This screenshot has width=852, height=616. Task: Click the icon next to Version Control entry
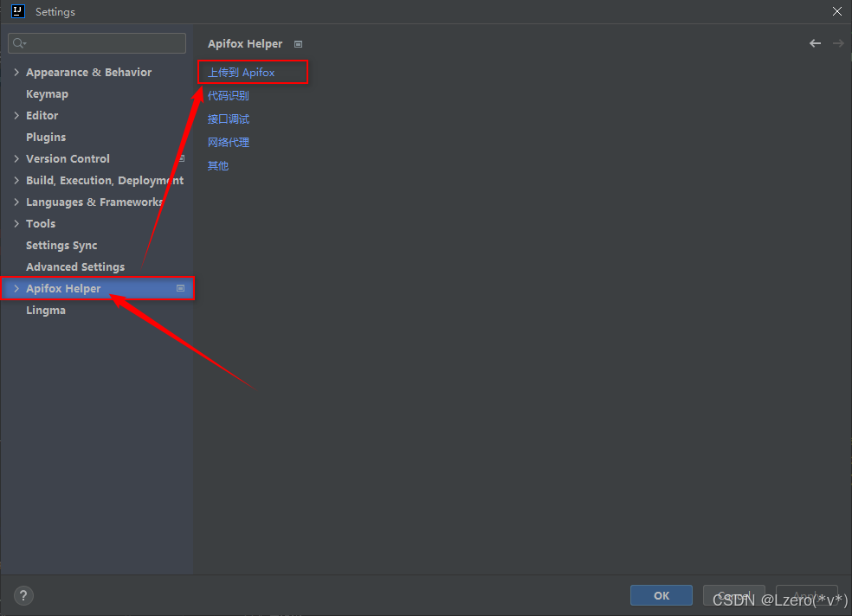(x=180, y=158)
